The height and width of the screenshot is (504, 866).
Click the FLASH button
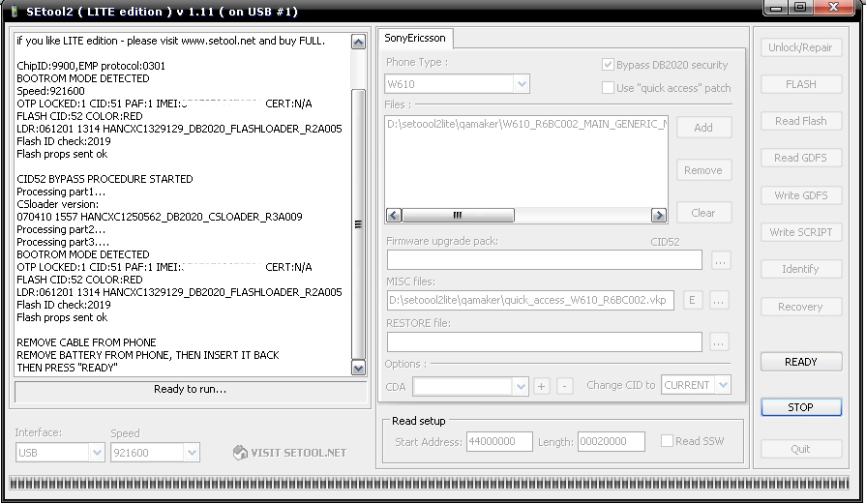pyautogui.click(x=801, y=84)
